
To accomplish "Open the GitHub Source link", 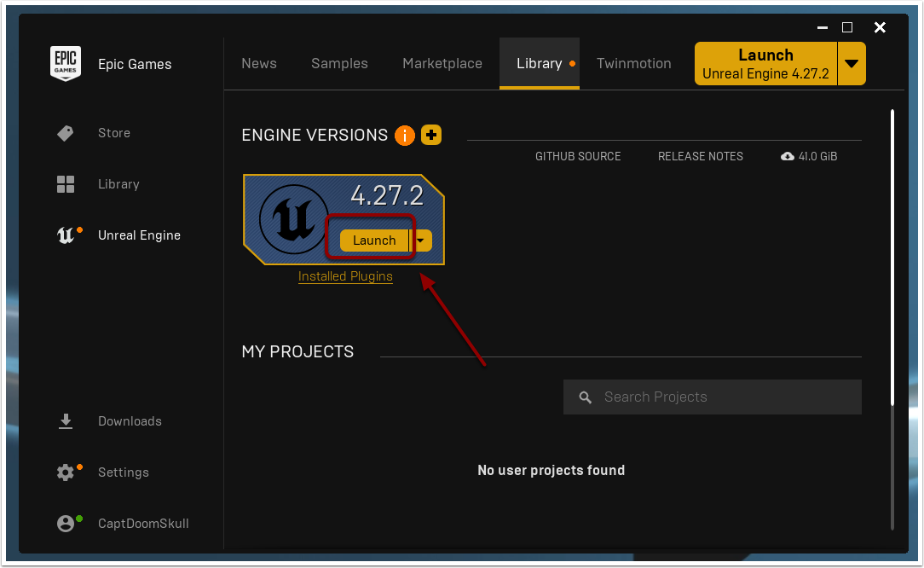I will click(x=578, y=156).
